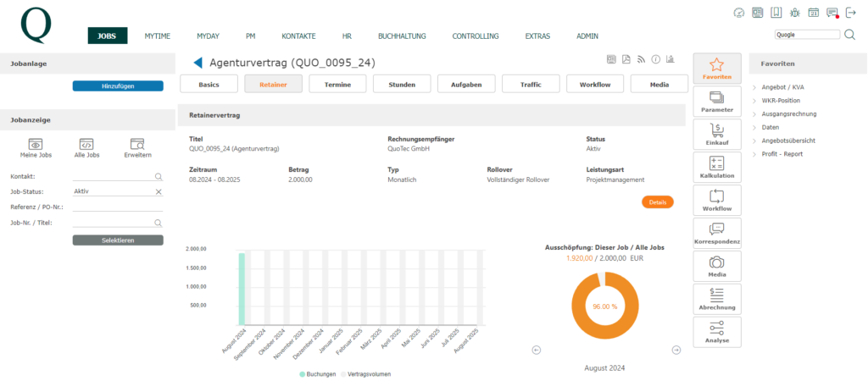Click the PDF export icon
Image resolution: width=868 pixels, height=381 pixels.
coord(626,59)
